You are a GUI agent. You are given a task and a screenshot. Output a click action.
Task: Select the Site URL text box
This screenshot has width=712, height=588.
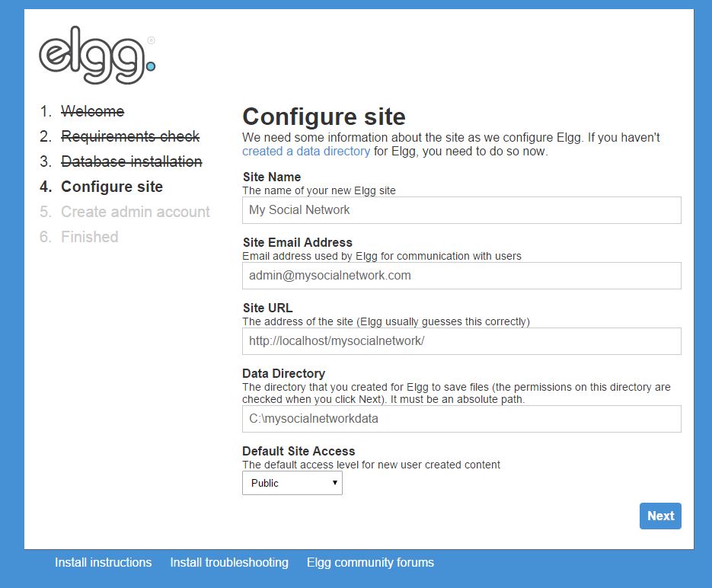point(461,341)
